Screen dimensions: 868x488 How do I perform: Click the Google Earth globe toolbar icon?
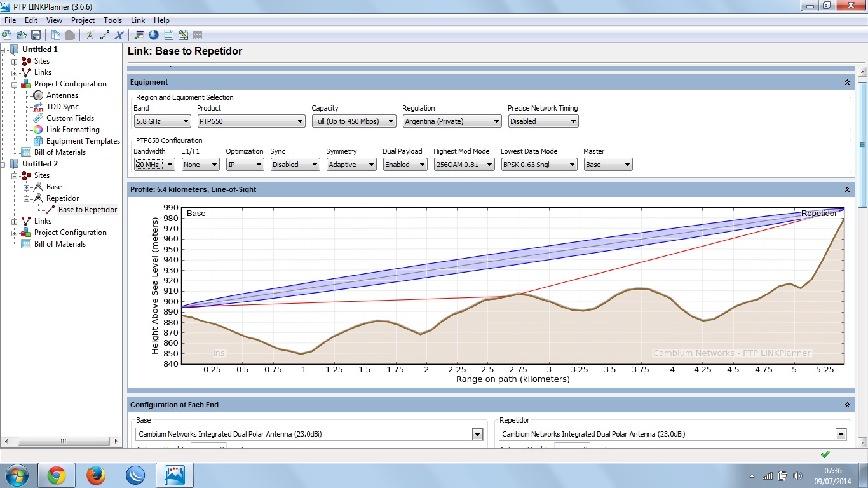click(153, 36)
